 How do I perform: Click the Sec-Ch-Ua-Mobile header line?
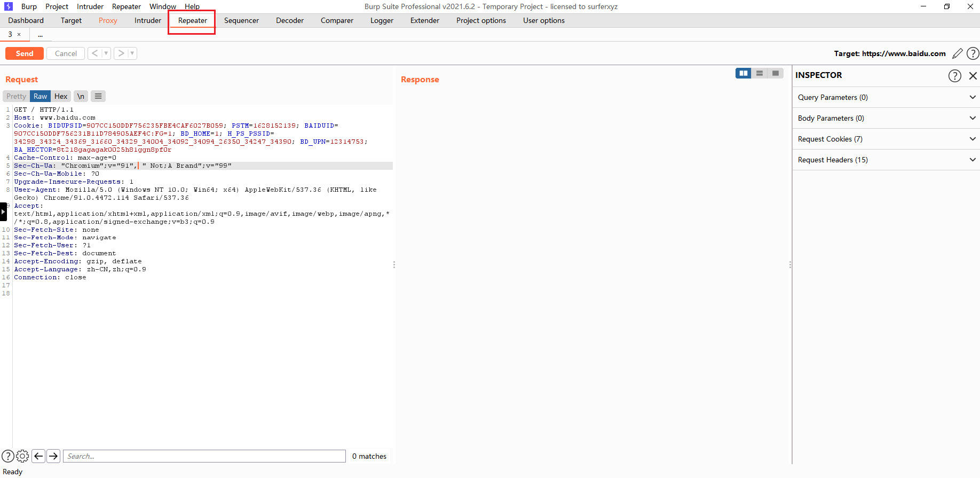click(57, 174)
